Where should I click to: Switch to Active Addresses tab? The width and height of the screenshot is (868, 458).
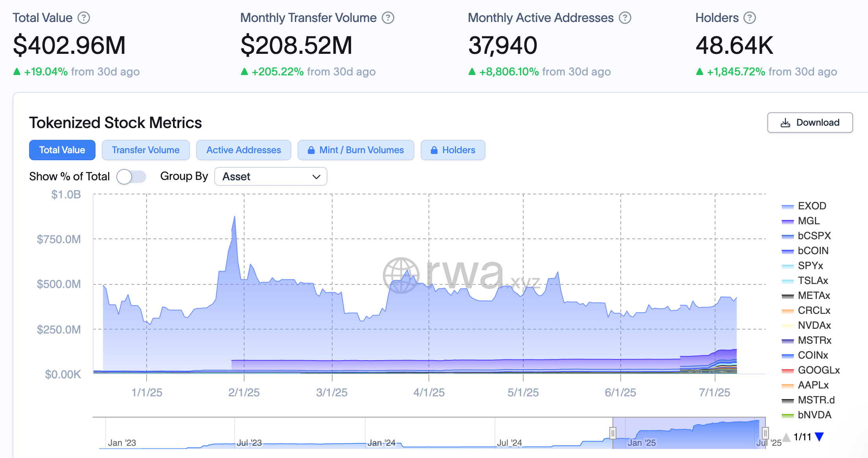tap(243, 150)
